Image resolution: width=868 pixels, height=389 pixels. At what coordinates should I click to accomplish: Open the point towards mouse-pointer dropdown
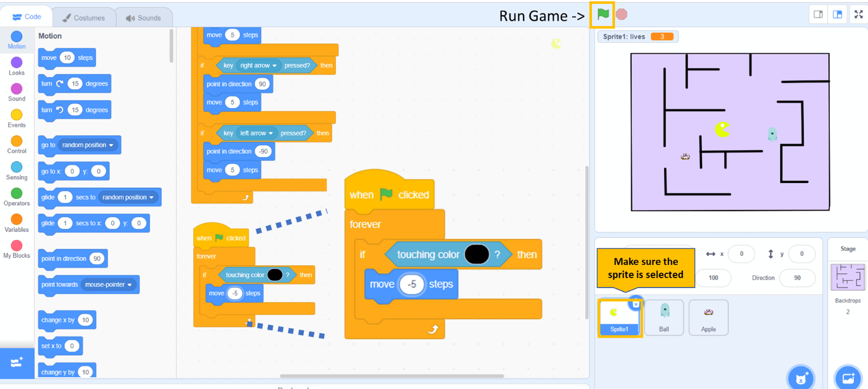(109, 285)
